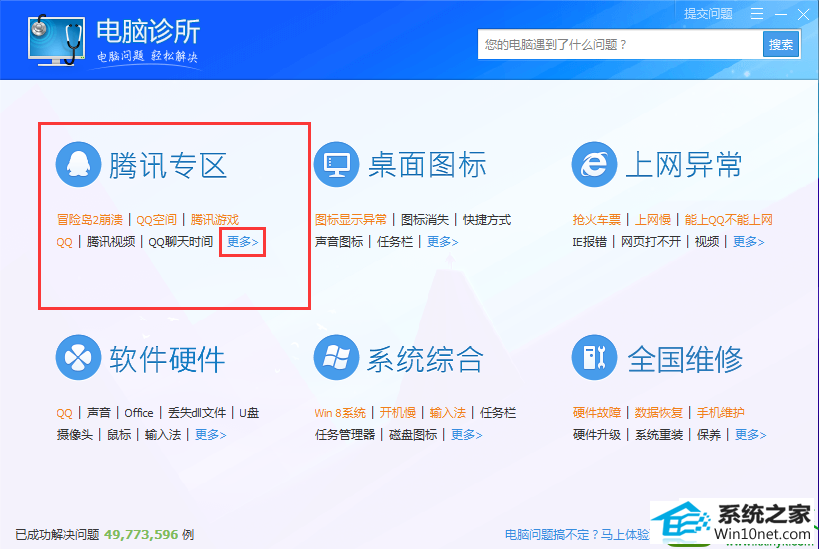The width and height of the screenshot is (819, 549).
Task: Close the 电脑诊所 window
Action: tap(803, 15)
